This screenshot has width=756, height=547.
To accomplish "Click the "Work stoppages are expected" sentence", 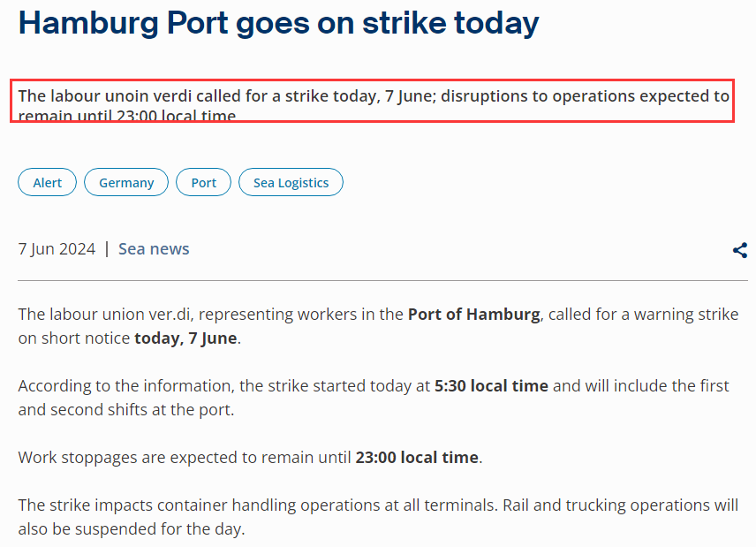I will pos(185,458).
